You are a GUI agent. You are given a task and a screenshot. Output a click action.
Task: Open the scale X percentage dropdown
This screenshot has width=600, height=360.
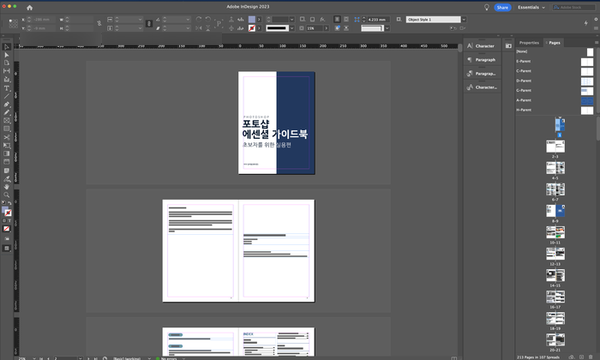[140, 19]
